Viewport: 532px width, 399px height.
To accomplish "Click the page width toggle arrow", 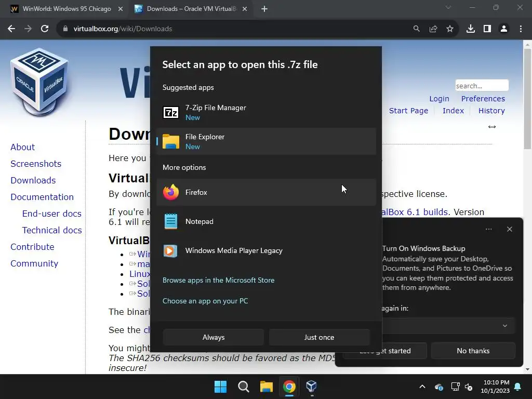I will point(492,127).
